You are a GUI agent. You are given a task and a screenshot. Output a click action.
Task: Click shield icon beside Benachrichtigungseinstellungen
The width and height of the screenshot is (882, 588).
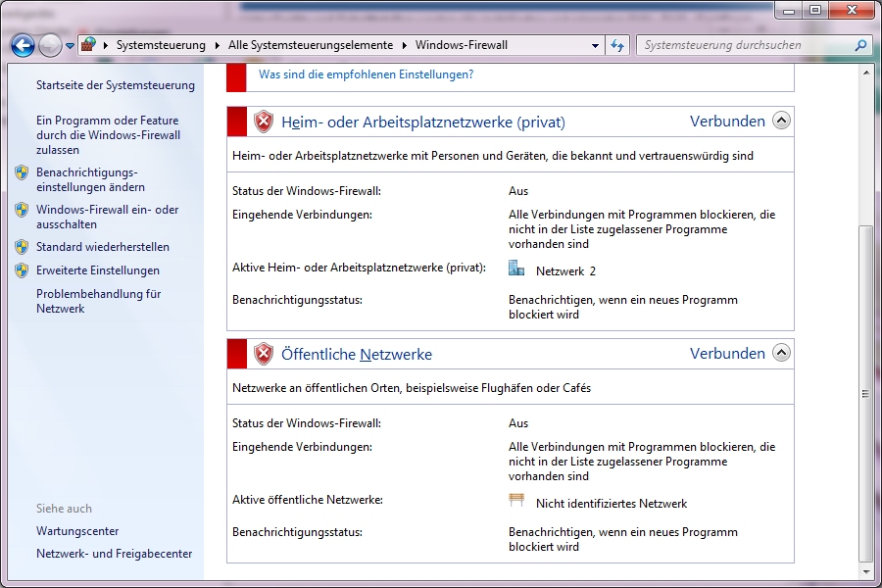click(x=22, y=172)
